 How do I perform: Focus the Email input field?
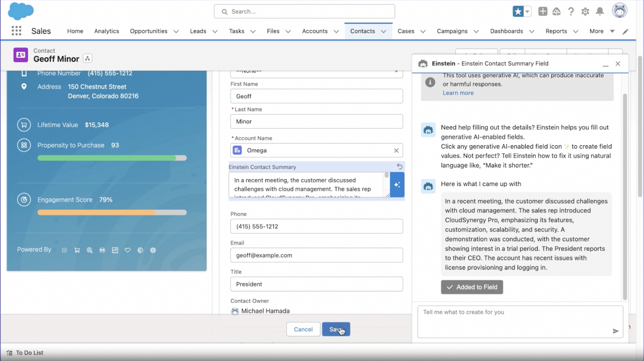click(x=316, y=255)
